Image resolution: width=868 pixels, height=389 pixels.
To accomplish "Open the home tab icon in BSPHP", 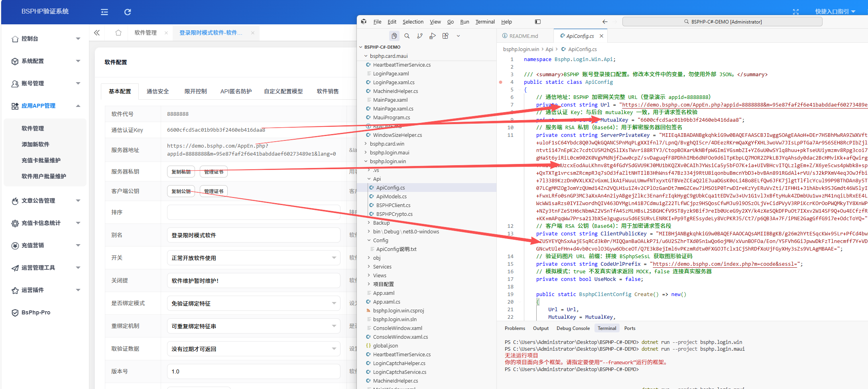I will coord(118,33).
